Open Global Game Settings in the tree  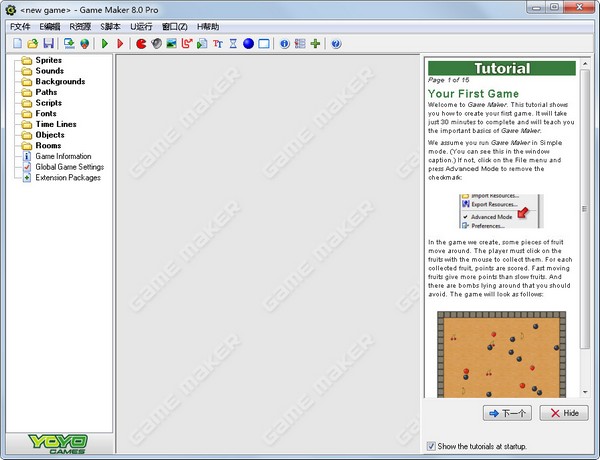[70, 167]
